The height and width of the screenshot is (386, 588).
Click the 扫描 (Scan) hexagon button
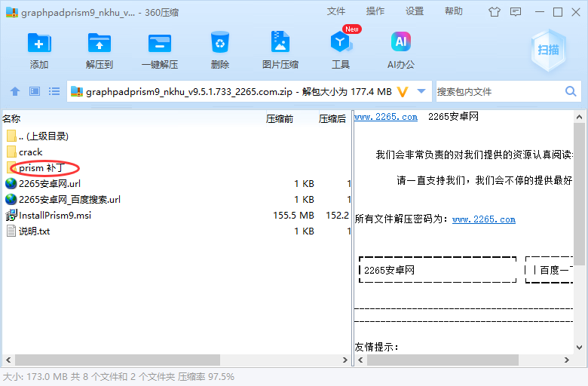tap(548, 50)
